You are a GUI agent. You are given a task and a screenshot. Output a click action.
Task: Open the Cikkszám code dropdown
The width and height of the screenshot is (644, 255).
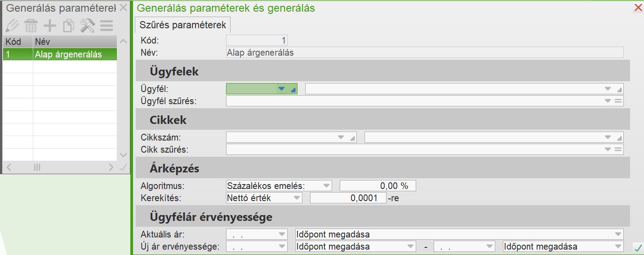click(341, 137)
